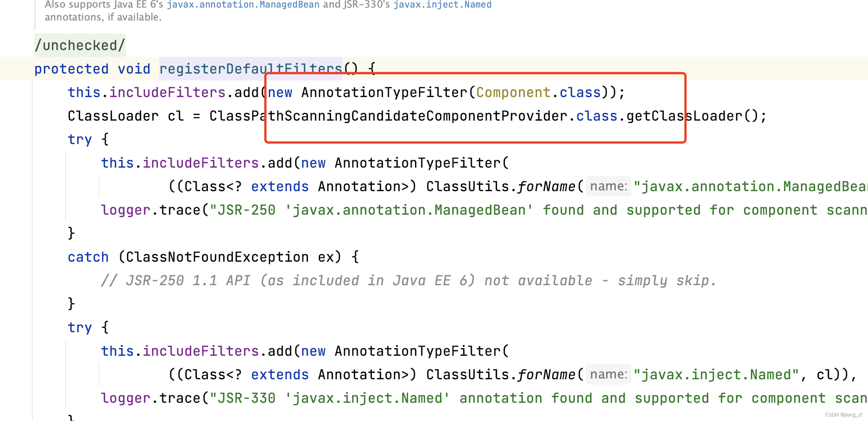Click the name: hint before javax.inject.Named
This screenshot has width=868, height=421.
(608, 375)
